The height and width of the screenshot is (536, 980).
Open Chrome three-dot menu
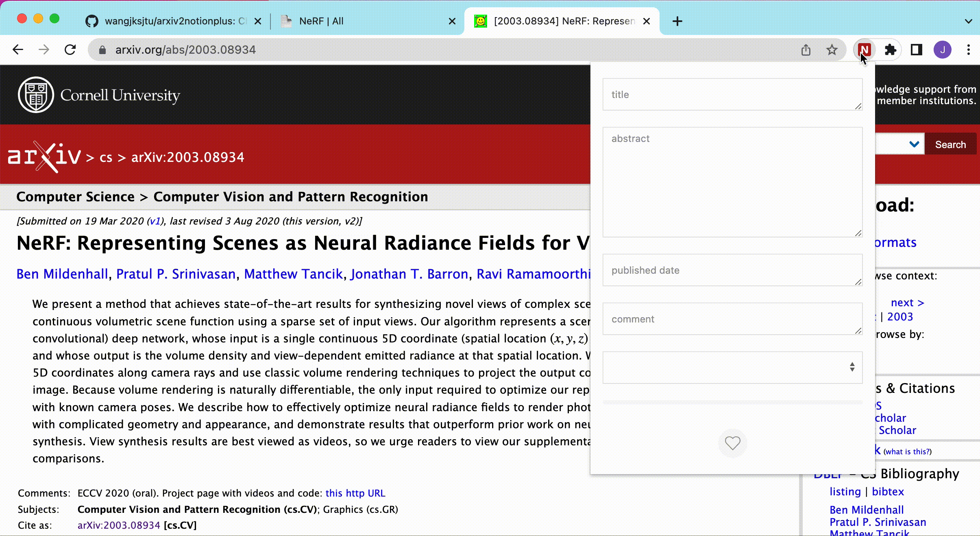coord(968,50)
